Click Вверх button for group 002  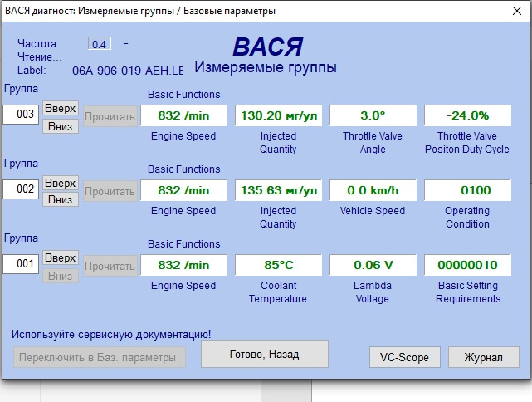click(x=61, y=183)
